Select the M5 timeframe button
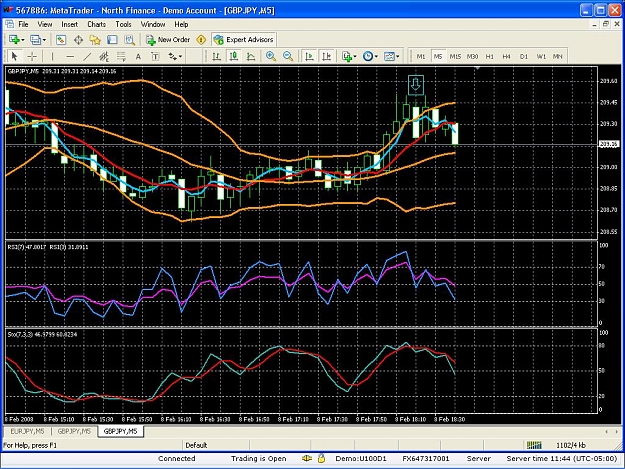The image size is (625, 469). (x=438, y=56)
